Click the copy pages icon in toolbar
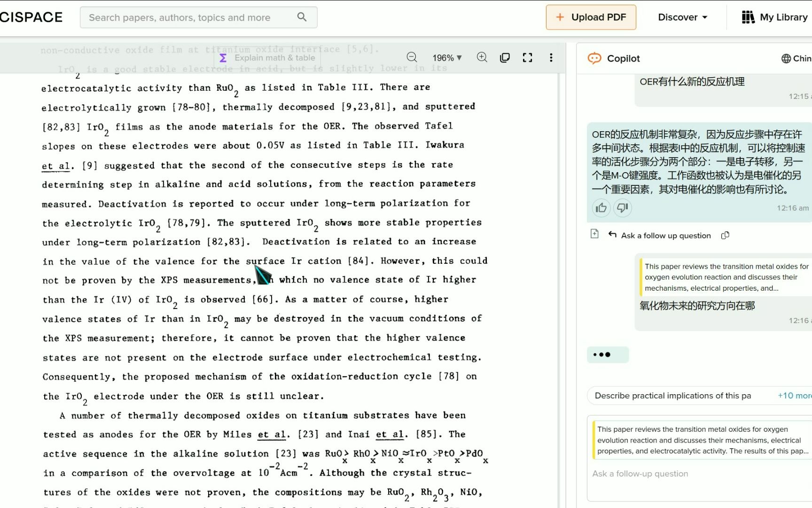 [505, 57]
